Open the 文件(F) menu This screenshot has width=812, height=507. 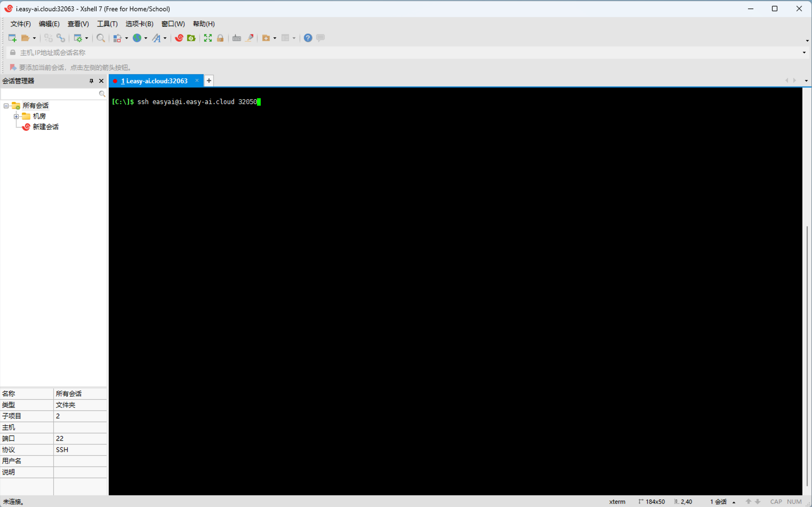[x=21, y=24]
